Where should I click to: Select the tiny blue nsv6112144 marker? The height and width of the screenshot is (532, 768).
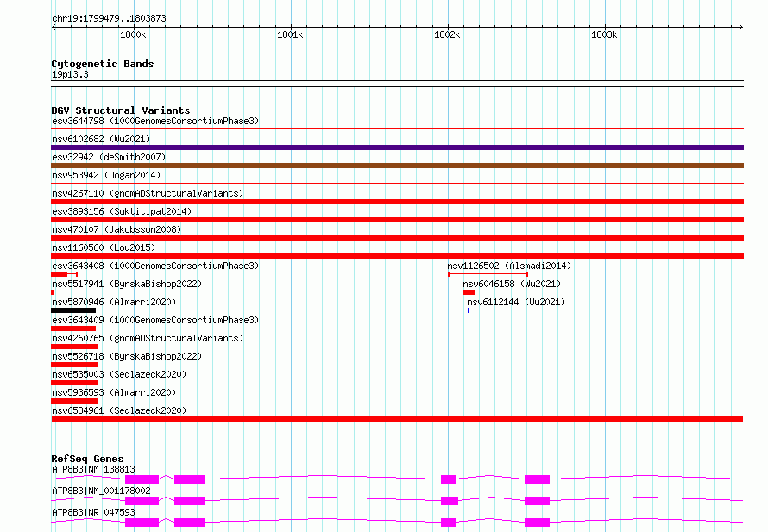[469, 310]
